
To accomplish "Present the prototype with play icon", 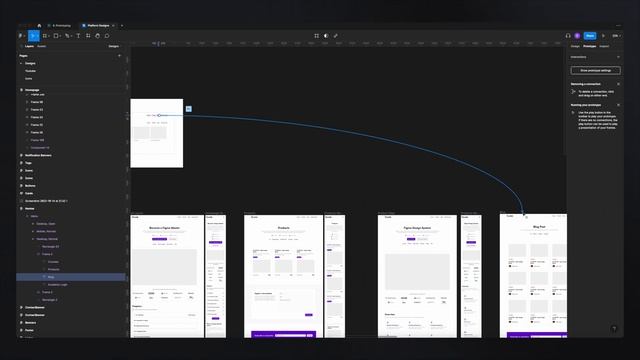I will 604,36.
